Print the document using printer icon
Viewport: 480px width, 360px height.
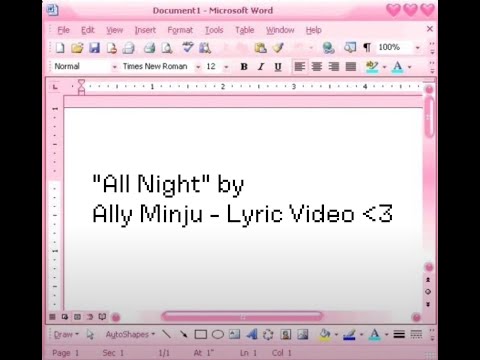pos(149,48)
